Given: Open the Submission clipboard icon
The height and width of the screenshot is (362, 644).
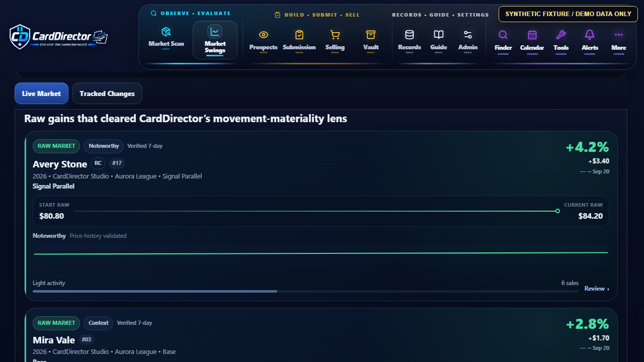Looking at the screenshot, I should click(x=299, y=35).
